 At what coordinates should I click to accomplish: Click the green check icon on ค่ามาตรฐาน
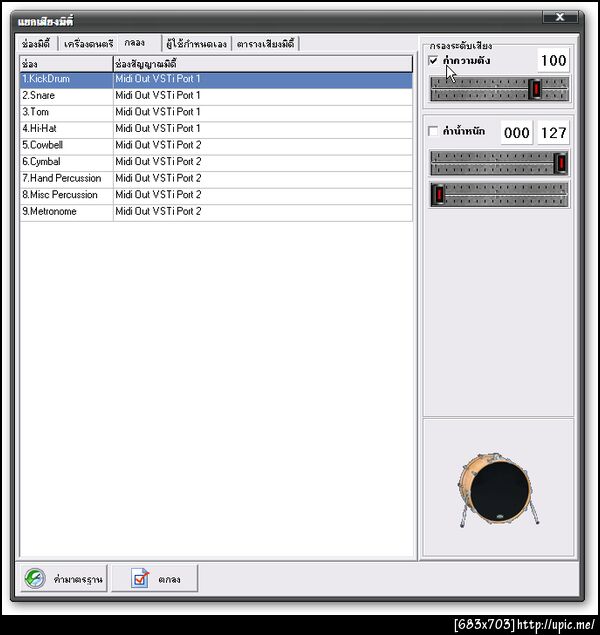tap(35, 578)
